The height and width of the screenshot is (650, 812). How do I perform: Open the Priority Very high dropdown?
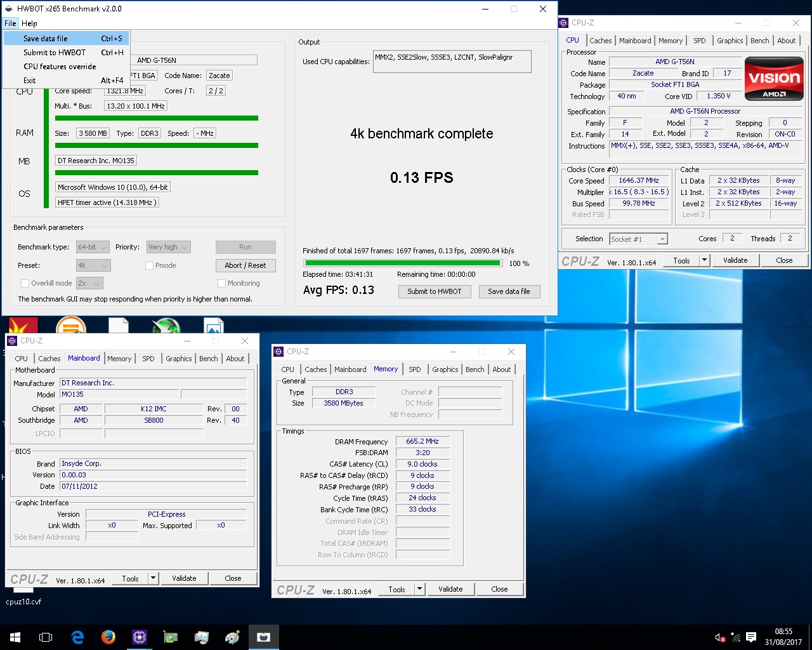tap(168, 247)
